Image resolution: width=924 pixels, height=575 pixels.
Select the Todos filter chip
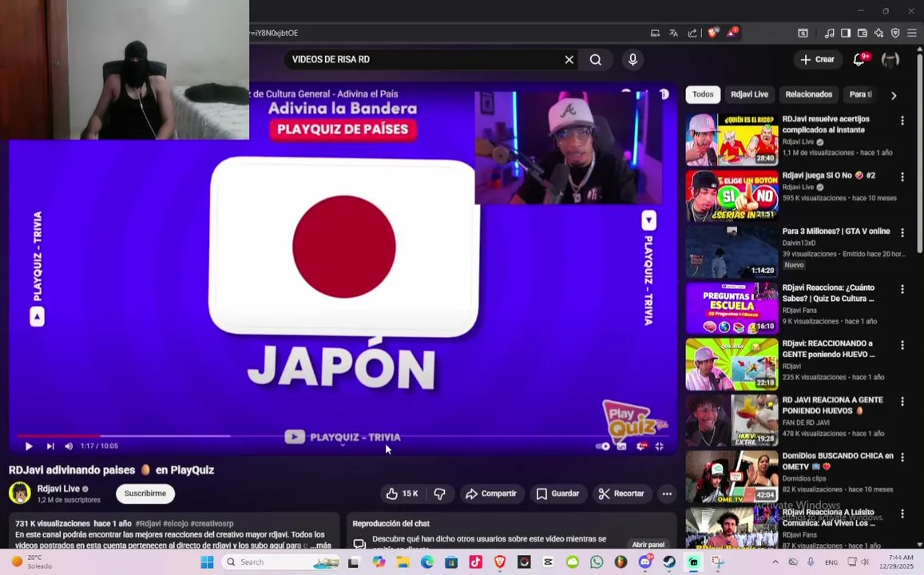703,94
